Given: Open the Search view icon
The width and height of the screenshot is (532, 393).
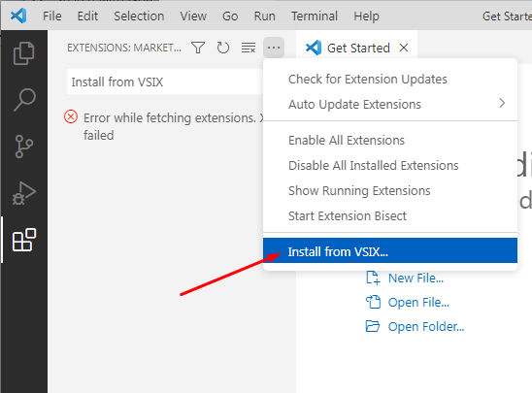Looking at the screenshot, I should pos(23,100).
